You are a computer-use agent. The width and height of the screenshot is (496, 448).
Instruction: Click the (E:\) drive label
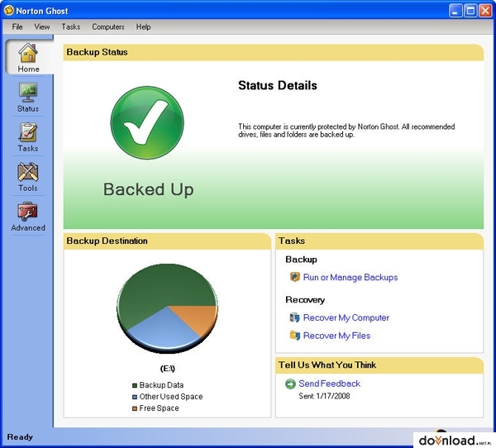167,369
